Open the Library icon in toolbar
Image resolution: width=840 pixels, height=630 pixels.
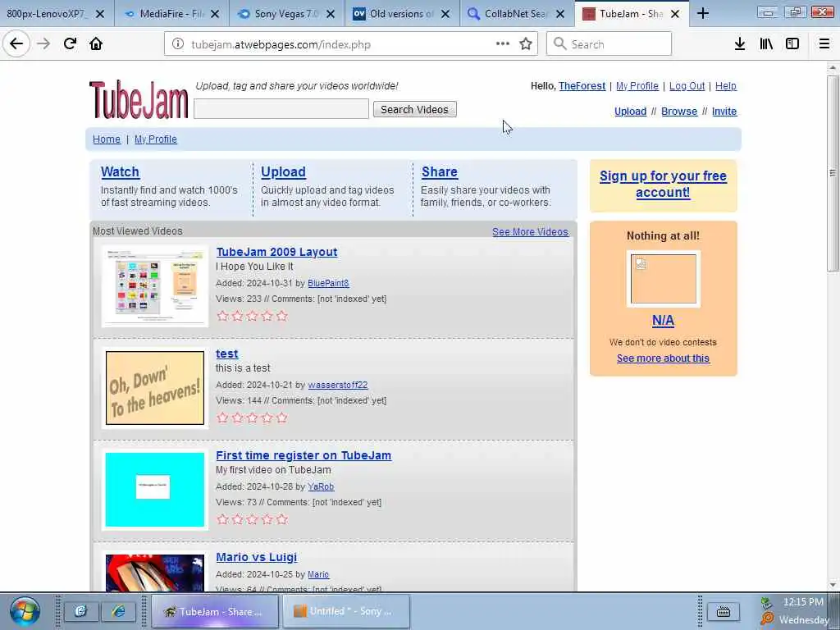pos(767,44)
